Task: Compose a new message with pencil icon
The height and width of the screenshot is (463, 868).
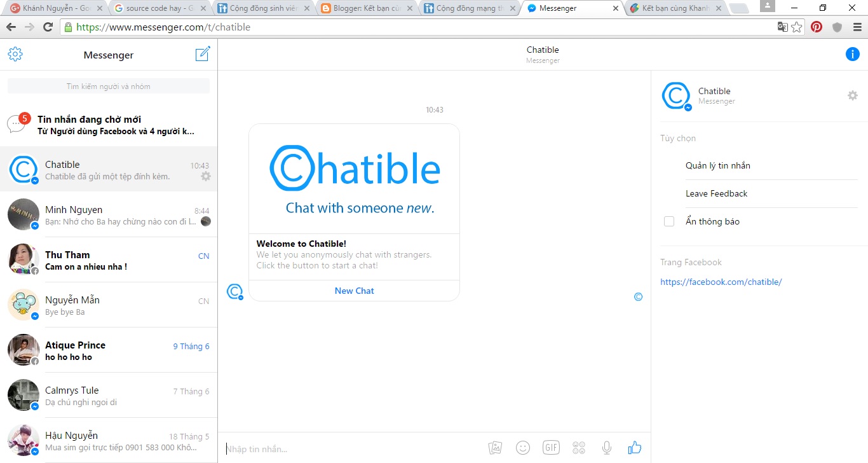Action: tap(202, 54)
